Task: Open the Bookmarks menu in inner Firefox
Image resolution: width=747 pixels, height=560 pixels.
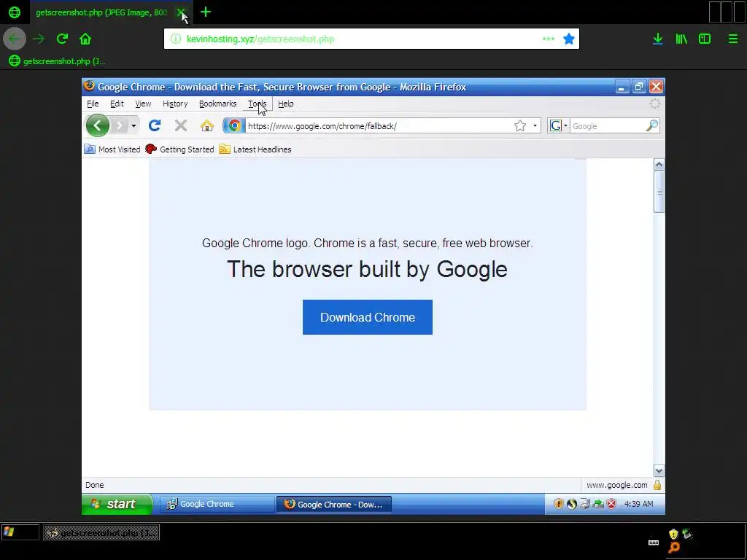Action: (x=217, y=104)
